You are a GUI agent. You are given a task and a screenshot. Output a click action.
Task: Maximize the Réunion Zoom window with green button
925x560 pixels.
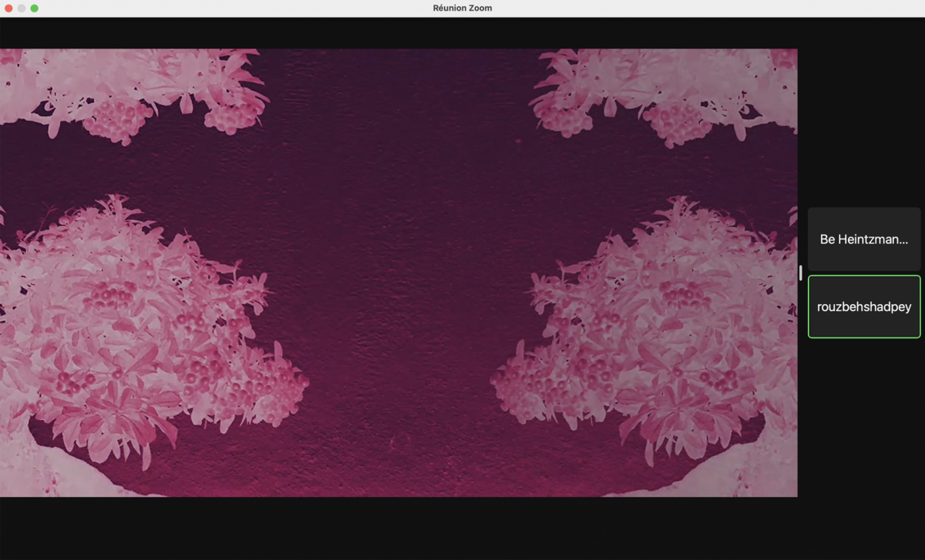[34, 8]
